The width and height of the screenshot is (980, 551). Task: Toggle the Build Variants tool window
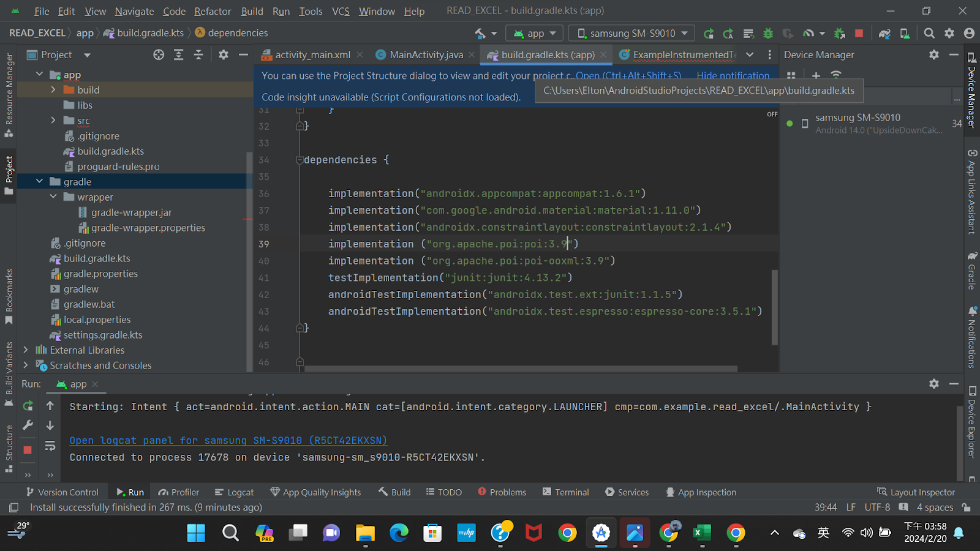tap(9, 373)
